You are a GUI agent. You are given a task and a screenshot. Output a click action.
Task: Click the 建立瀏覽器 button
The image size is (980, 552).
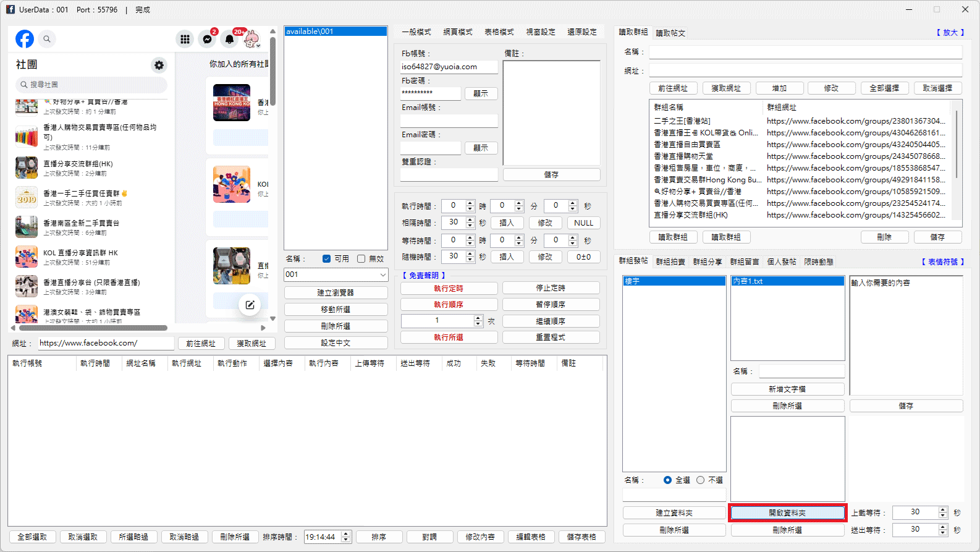336,292
